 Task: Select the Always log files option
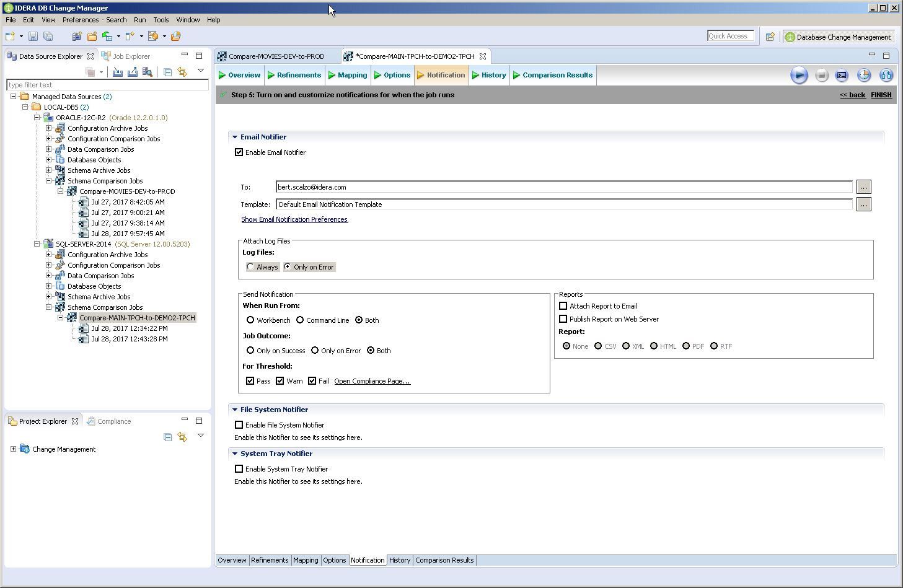click(x=250, y=267)
